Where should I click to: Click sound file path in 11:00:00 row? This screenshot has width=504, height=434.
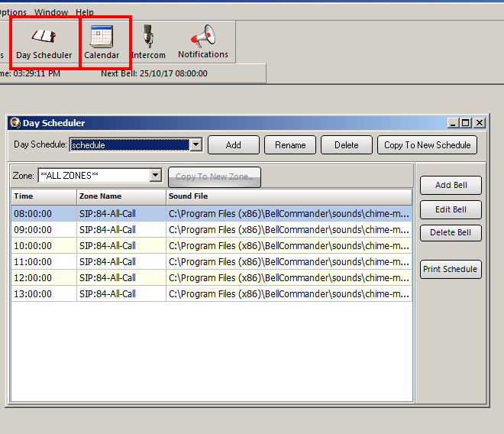tap(289, 262)
